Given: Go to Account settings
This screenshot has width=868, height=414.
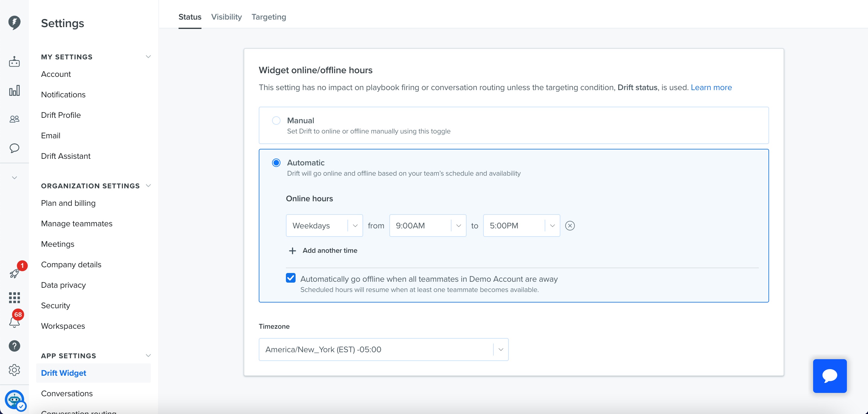Looking at the screenshot, I should [x=56, y=74].
